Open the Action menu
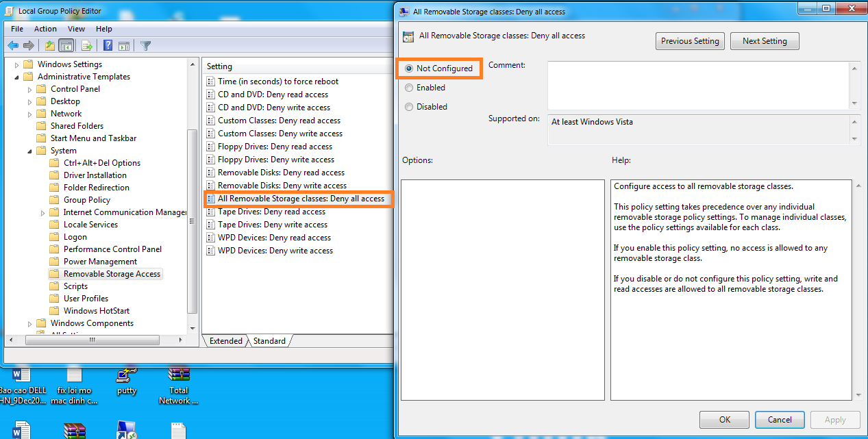The height and width of the screenshot is (439, 868). pos(45,29)
